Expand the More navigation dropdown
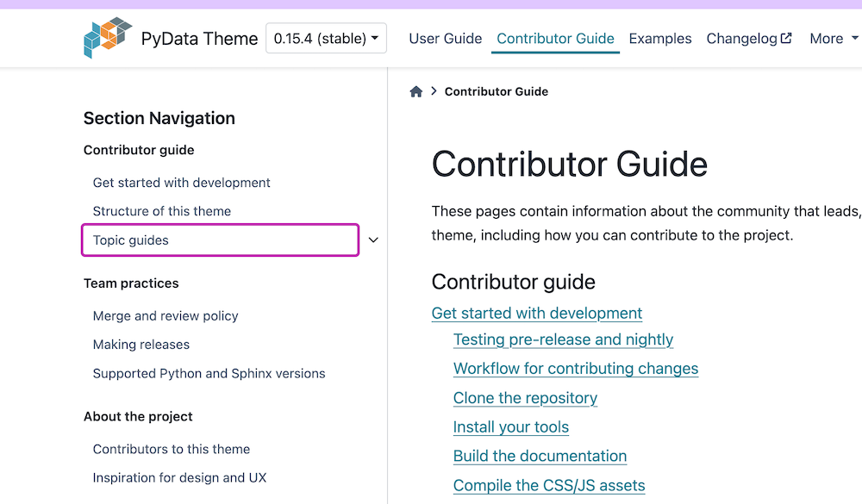The width and height of the screenshot is (862, 504). (834, 39)
